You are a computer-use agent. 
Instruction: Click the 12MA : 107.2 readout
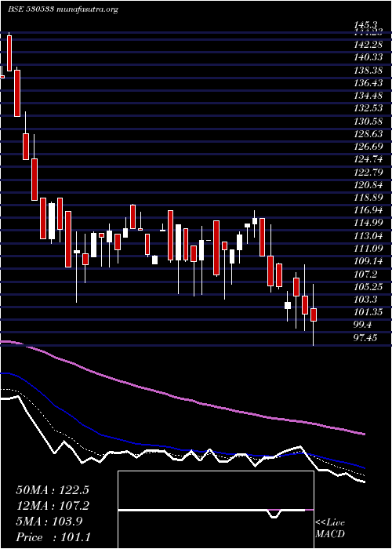pos(53,506)
